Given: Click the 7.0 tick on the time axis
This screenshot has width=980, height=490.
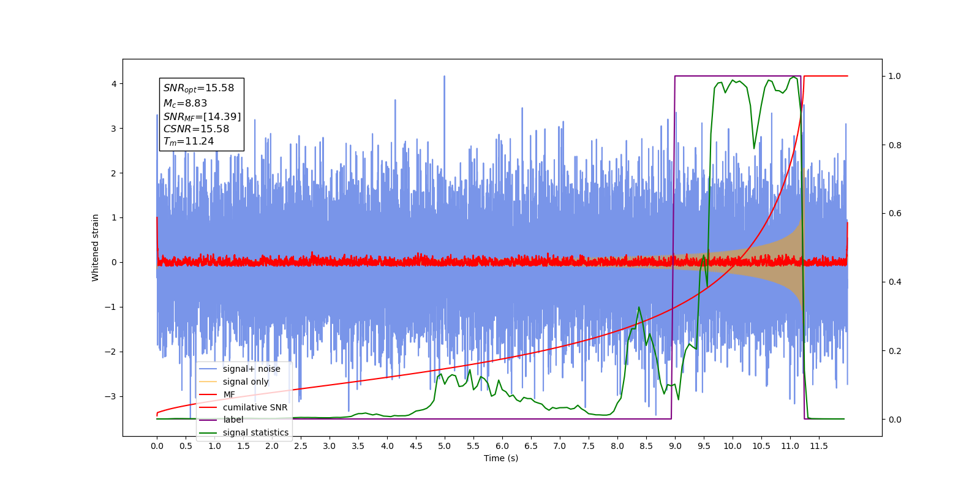Looking at the screenshot, I should point(560,446).
